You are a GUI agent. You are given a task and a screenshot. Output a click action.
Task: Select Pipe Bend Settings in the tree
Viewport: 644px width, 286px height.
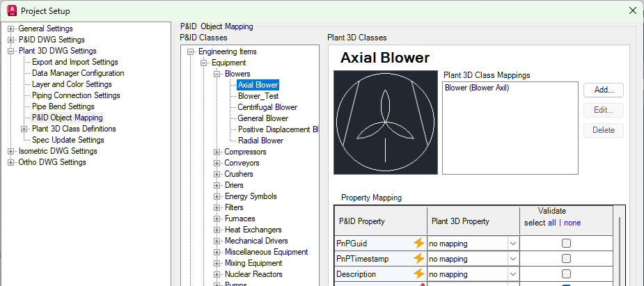tap(63, 106)
